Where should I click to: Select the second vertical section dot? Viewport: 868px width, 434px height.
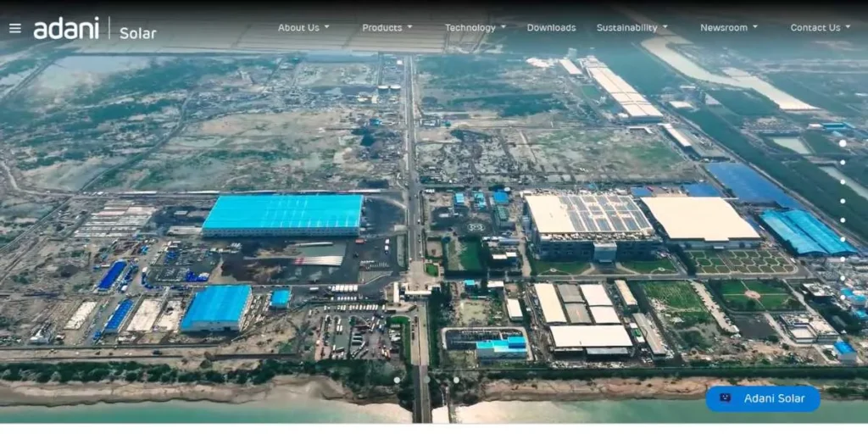tap(842, 163)
